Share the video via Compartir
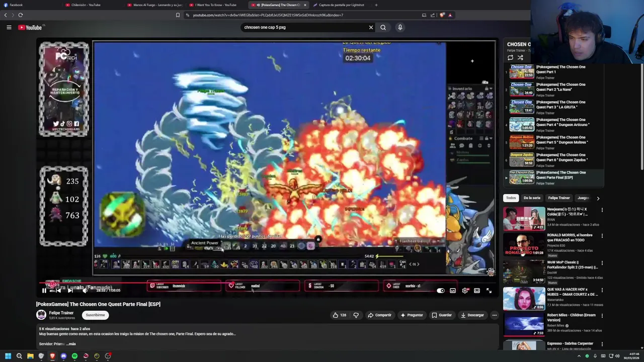The height and width of the screenshot is (362, 644). pos(379,315)
